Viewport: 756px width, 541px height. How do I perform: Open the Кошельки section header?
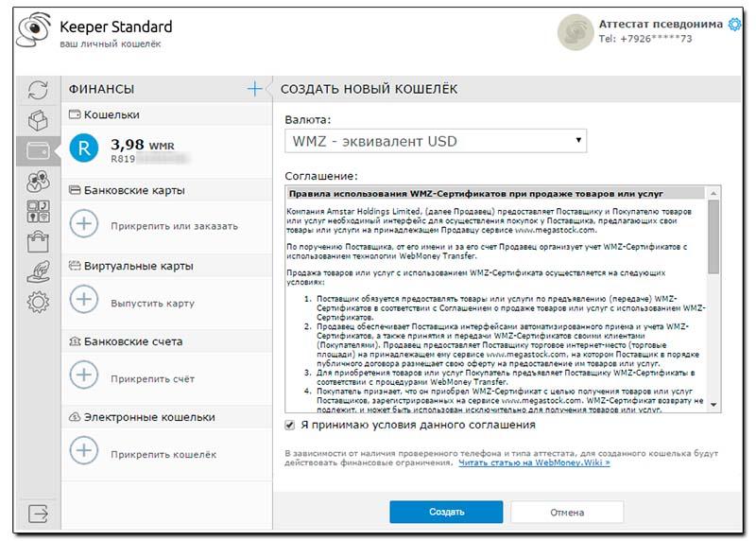[x=167, y=114]
